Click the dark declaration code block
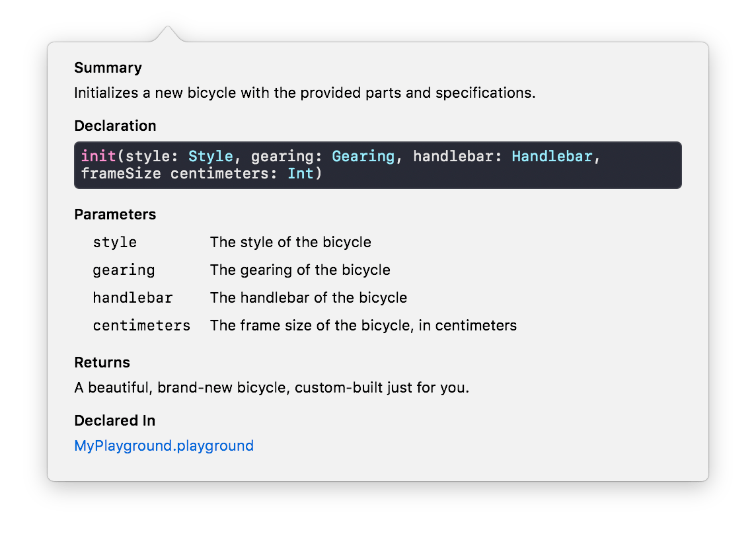Screen dimensions: 756x534 pos(378,165)
